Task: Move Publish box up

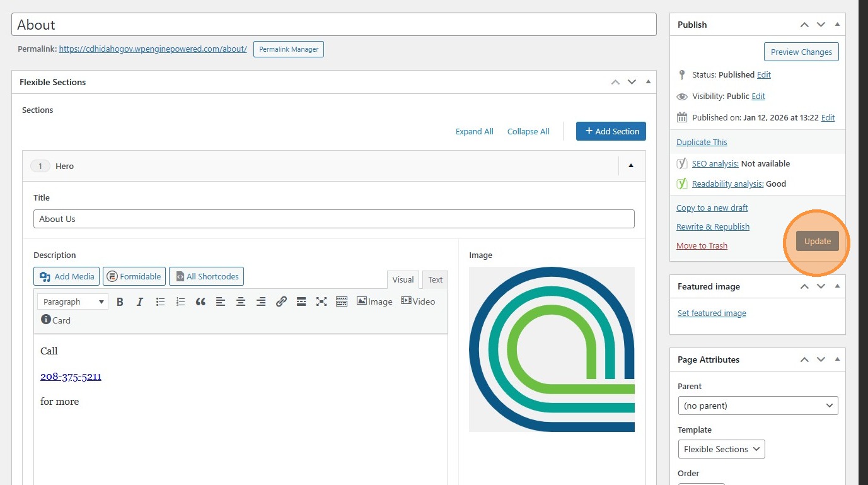Action: tap(804, 25)
